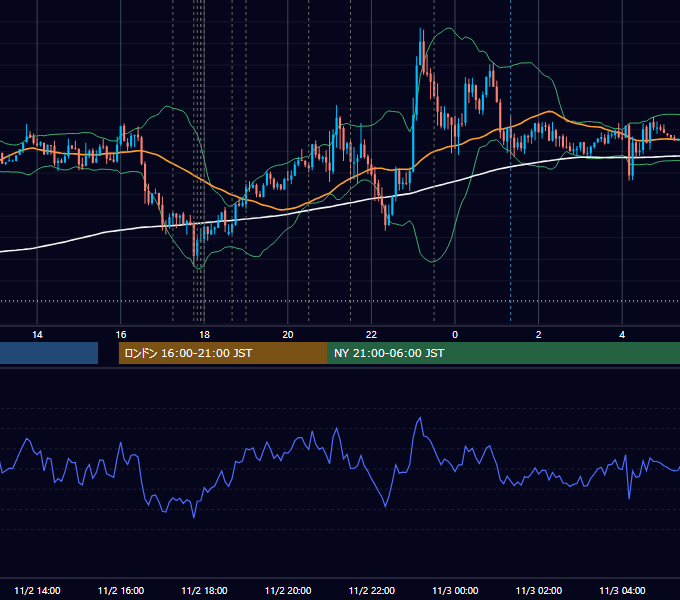Image resolution: width=680 pixels, height=600 pixels.
Task: Click hour label 0 on chart axis
Action: tap(455, 335)
